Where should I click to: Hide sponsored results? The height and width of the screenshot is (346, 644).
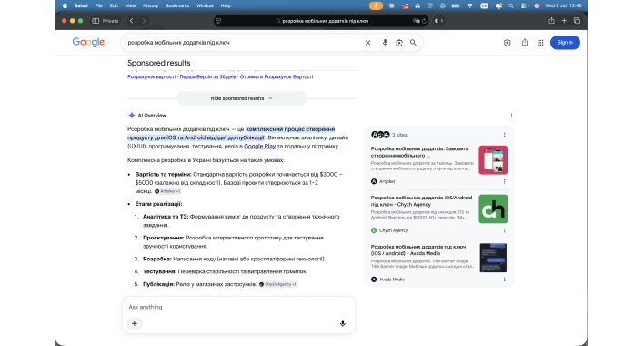tap(242, 98)
